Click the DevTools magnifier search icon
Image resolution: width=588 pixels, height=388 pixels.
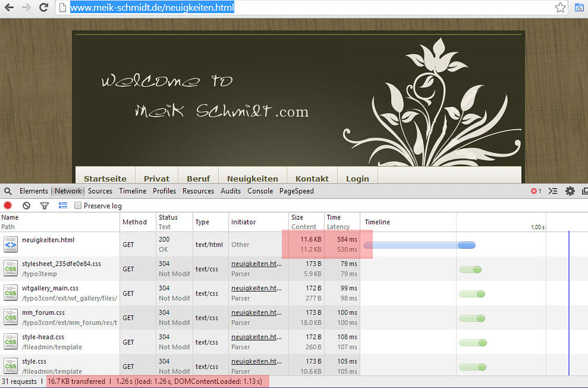8,191
